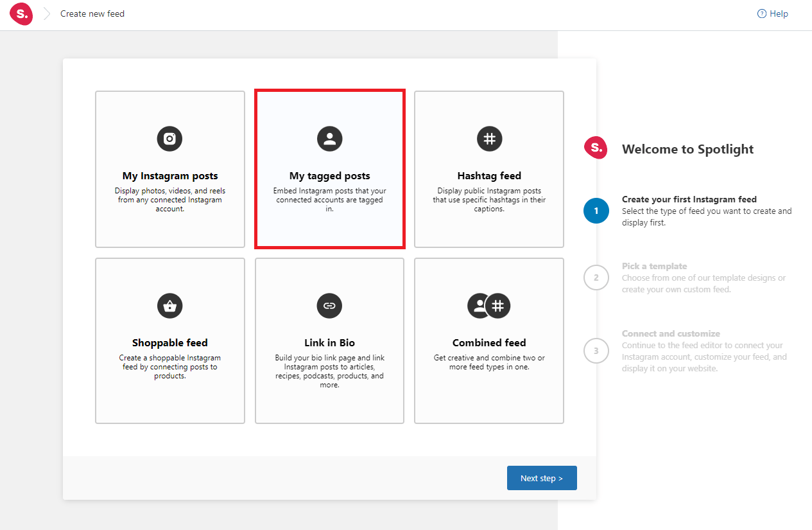Click the Help question mark icon
Screen dimensions: 812x530
pyautogui.click(x=762, y=13)
